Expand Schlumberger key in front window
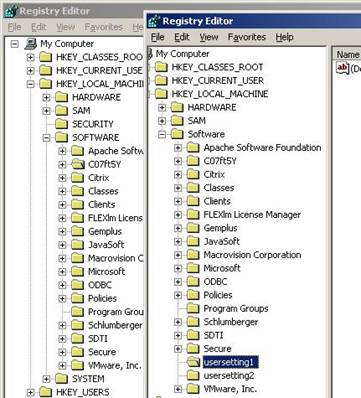 coord(178,322)
